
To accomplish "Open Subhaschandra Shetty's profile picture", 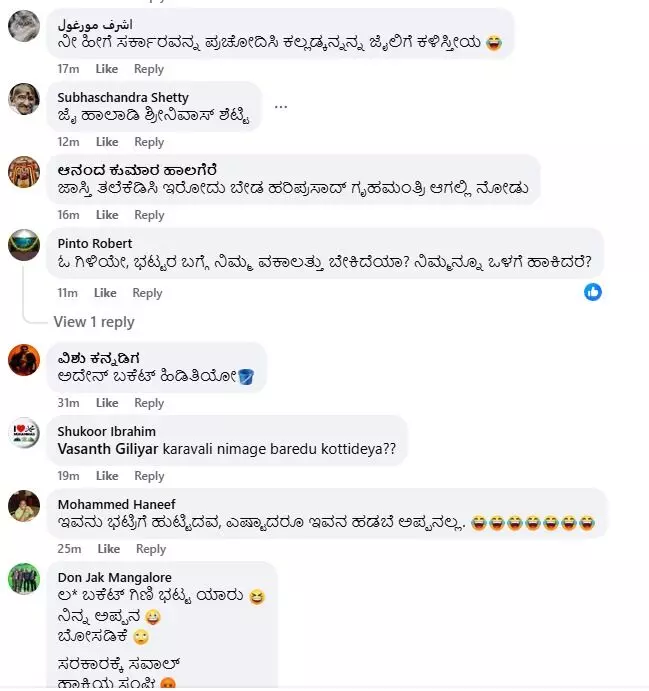I will [24, 99].
